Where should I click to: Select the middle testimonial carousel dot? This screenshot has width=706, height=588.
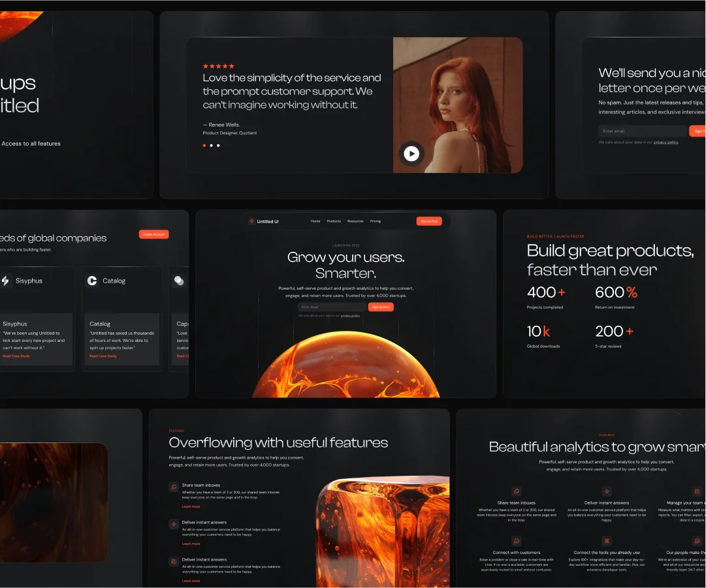pos(211,146)
